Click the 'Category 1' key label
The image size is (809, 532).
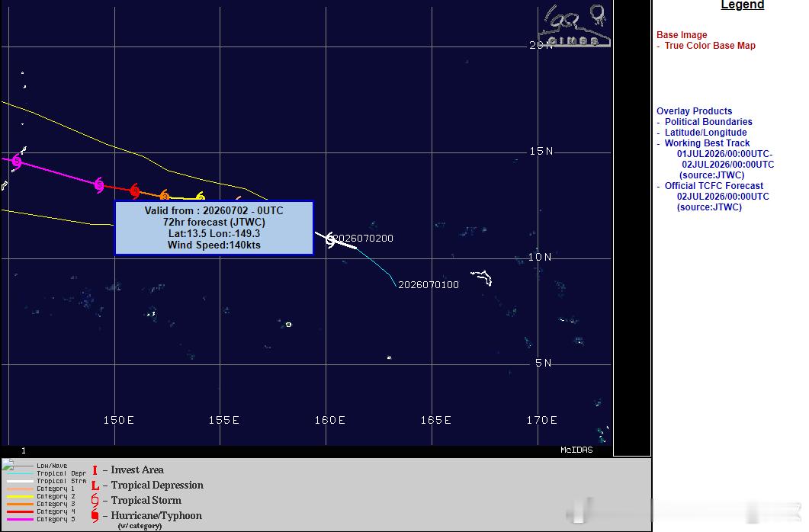56,489
